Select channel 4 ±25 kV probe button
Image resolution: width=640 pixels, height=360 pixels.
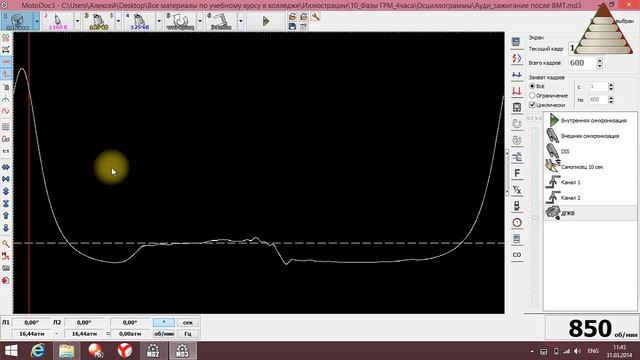140,21
